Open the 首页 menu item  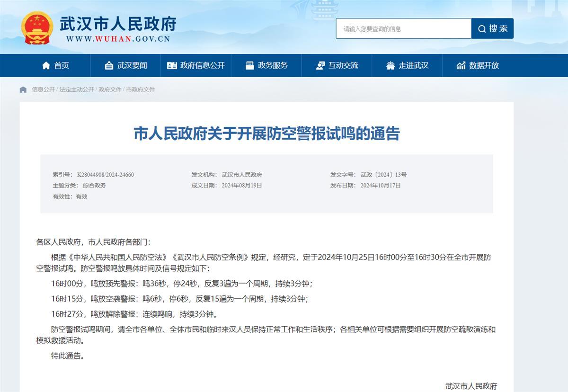pyautogui.click(x=62, y=66)
